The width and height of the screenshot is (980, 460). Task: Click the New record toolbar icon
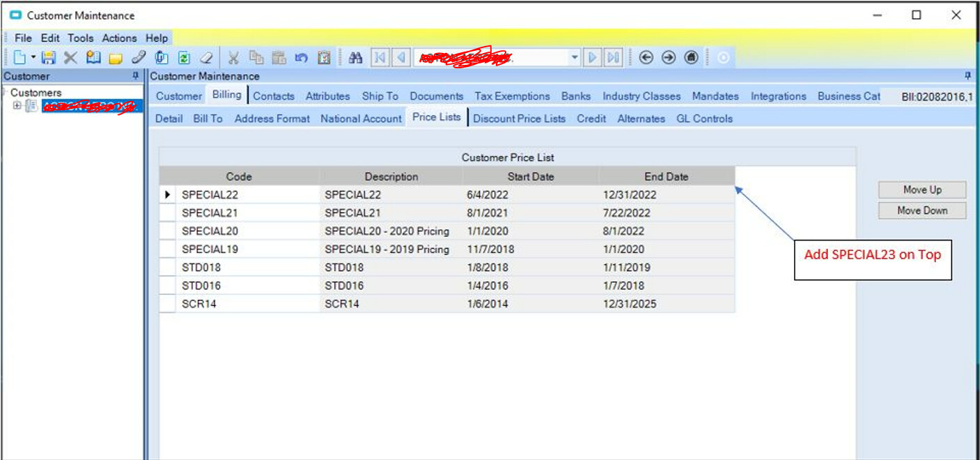[20, 58]
